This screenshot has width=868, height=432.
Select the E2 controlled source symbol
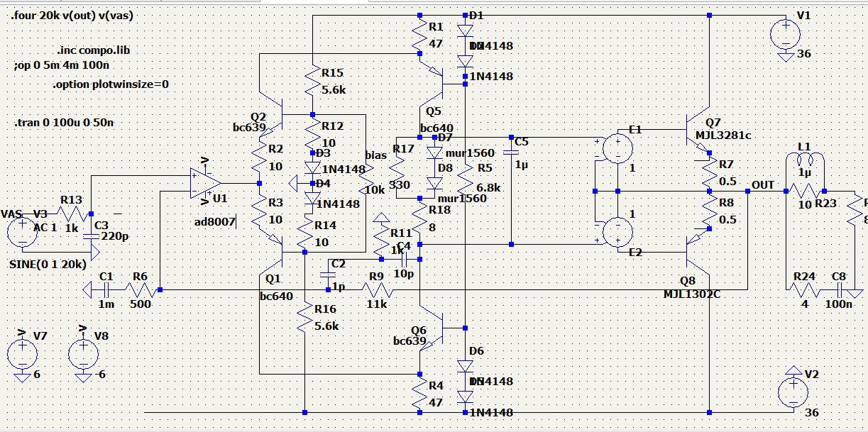pos(617,232)
